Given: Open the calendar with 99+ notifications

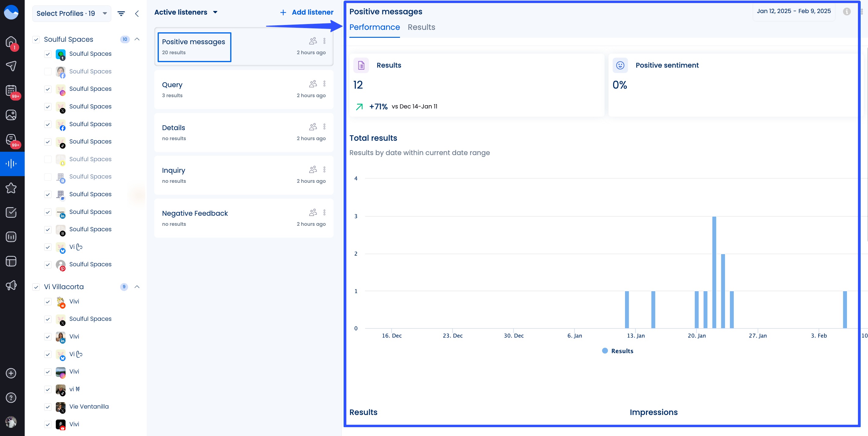Looking at the screenshot, I should click(12, 91).
